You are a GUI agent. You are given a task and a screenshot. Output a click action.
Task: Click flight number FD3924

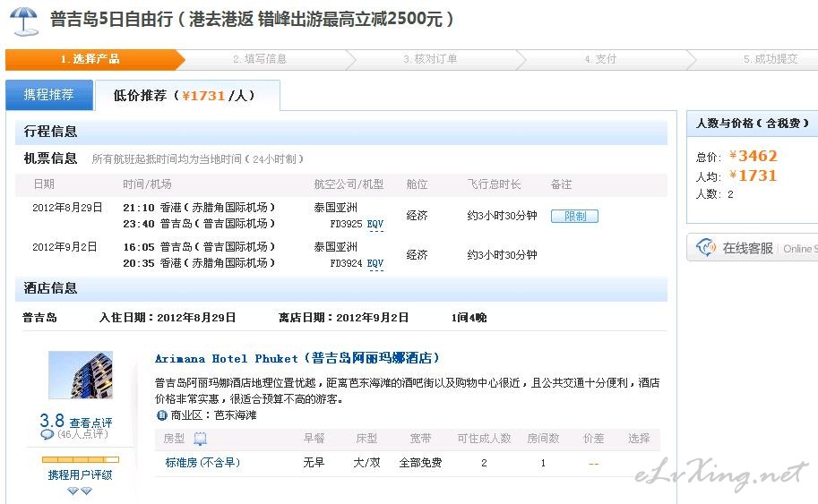click(x=347, y=264)
